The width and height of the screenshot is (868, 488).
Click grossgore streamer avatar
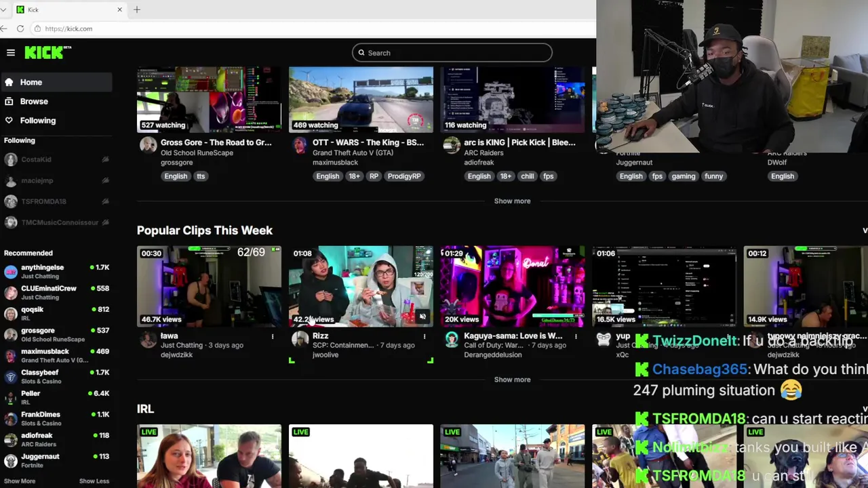tap(148, 145)
